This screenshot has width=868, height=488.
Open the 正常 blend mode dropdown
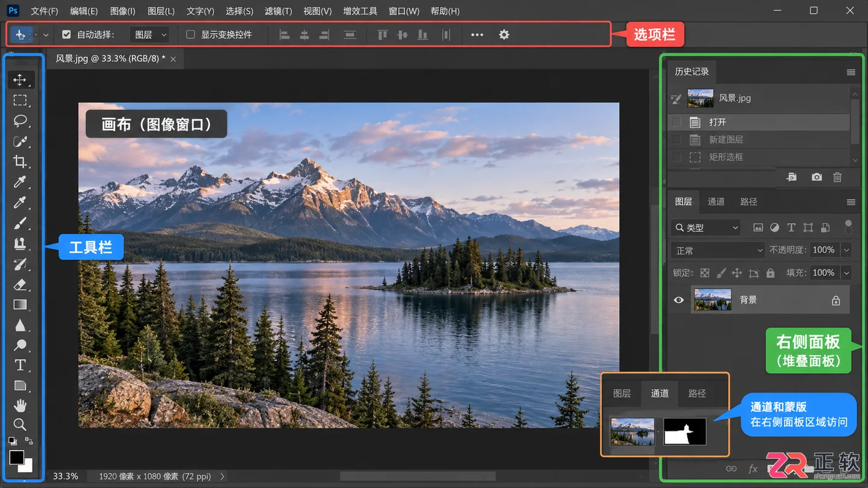[x=717, y=250]
